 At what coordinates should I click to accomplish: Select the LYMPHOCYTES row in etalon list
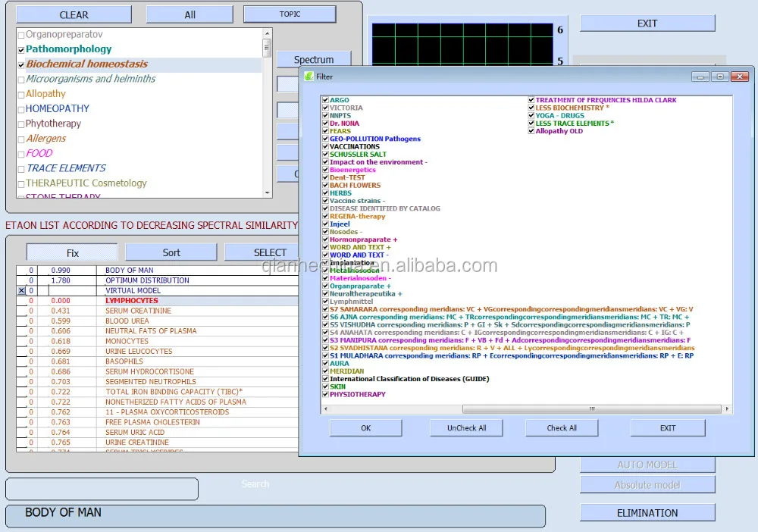coord(132,301)
